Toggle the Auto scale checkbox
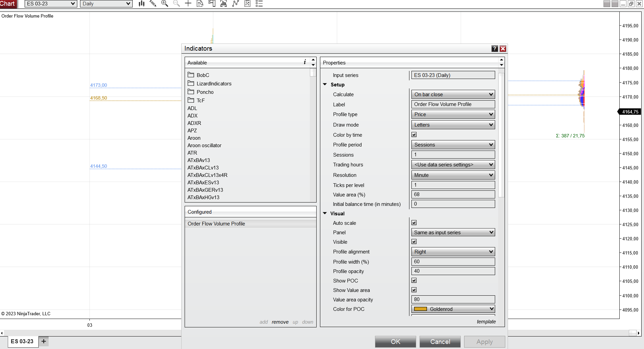Image resolution: width=644 pixels, height=349 pixels. [x=414, y=223]
